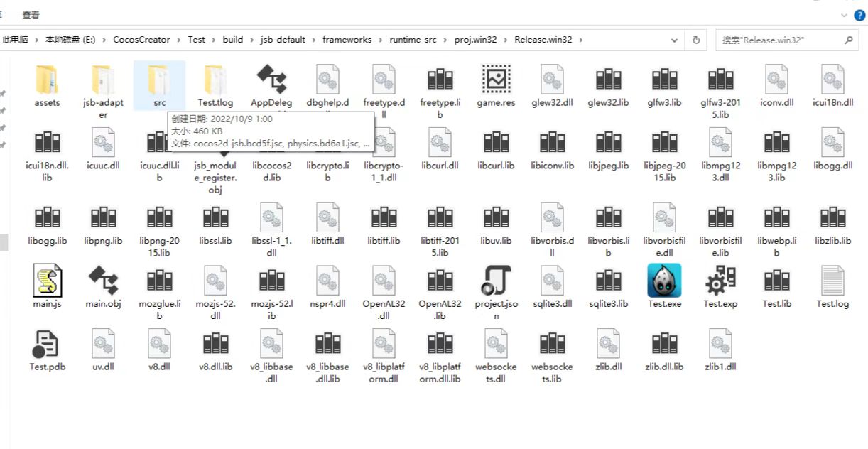
Task: Select the libjpeg.lib file
Action: click(x=609, y=149)
